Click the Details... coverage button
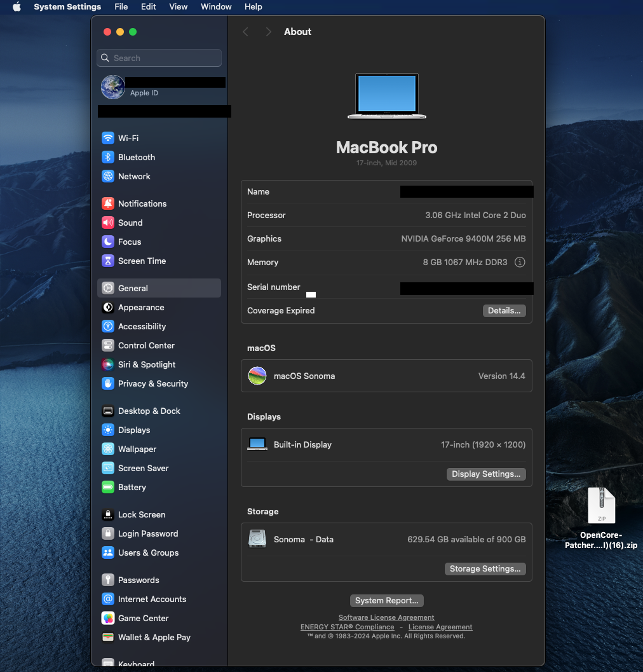 [504, 311]
